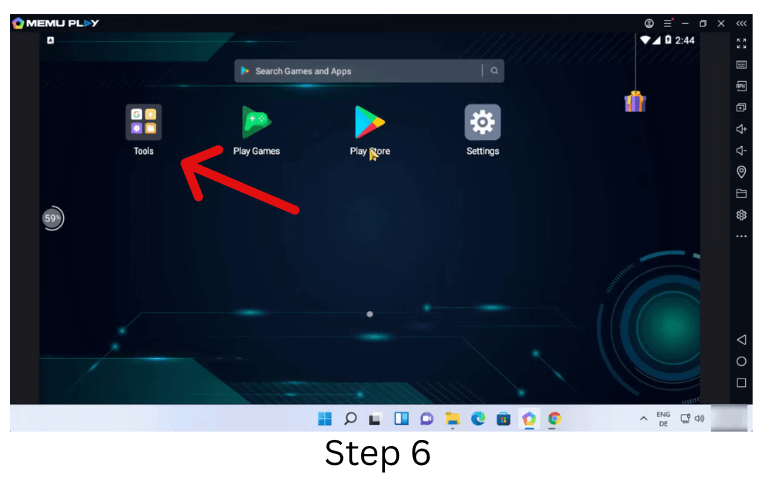Click the MEmu Play logo
Screen dimensions: 768x480
point(56,23)
